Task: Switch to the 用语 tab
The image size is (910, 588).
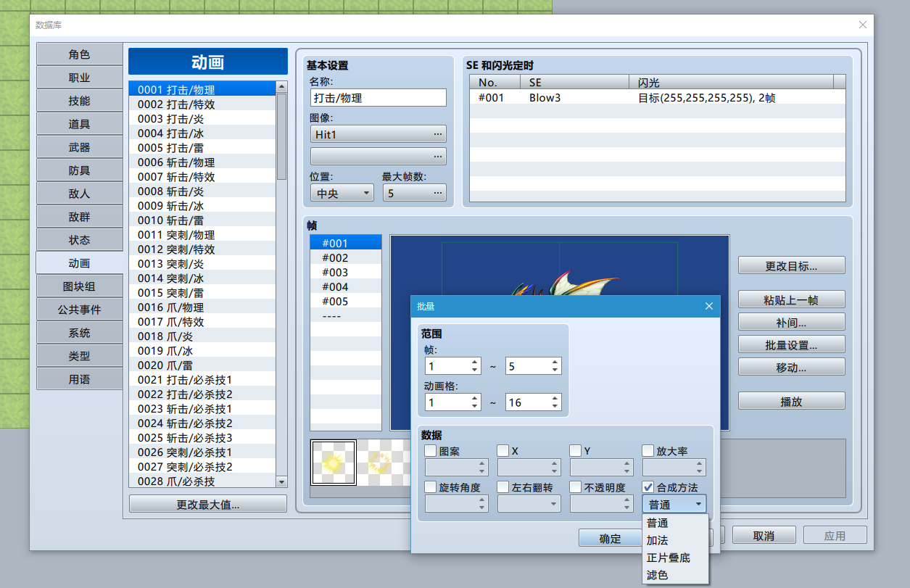Action: tap(80, 379)
